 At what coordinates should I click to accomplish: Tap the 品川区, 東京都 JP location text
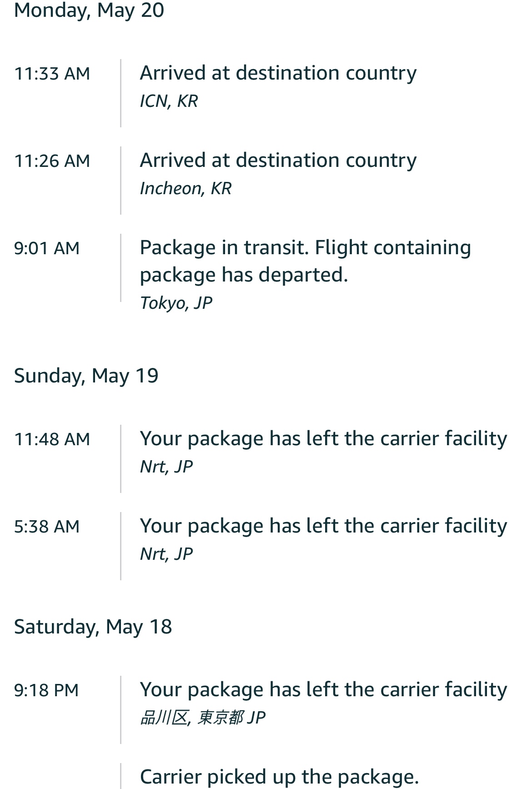click(x=203, y=718)
